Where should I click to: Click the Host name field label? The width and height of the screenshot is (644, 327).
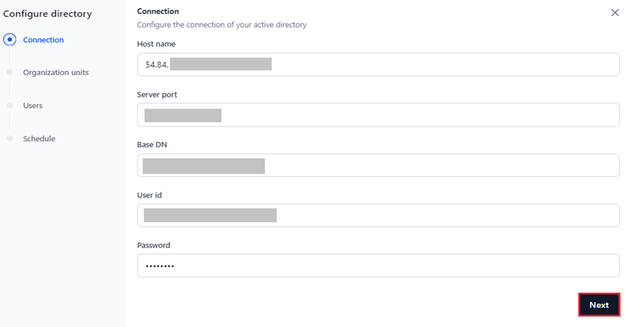(156, 44)
